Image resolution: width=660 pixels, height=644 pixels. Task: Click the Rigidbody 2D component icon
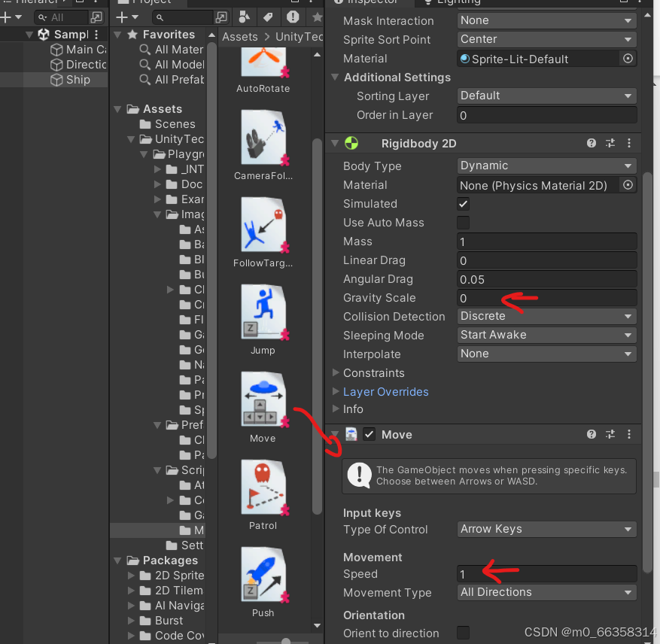[x=351, y=143]
